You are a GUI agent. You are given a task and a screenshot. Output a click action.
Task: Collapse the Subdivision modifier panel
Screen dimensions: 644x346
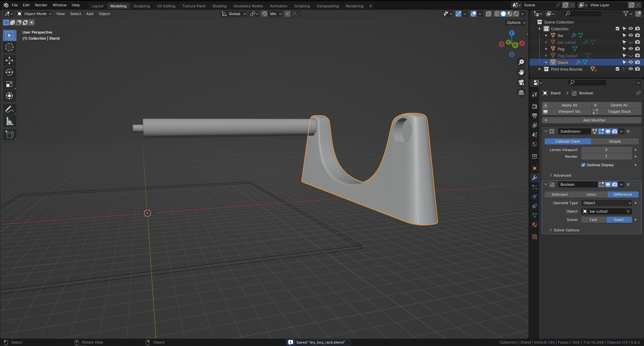pyautogui.click(x=546, y=131)
